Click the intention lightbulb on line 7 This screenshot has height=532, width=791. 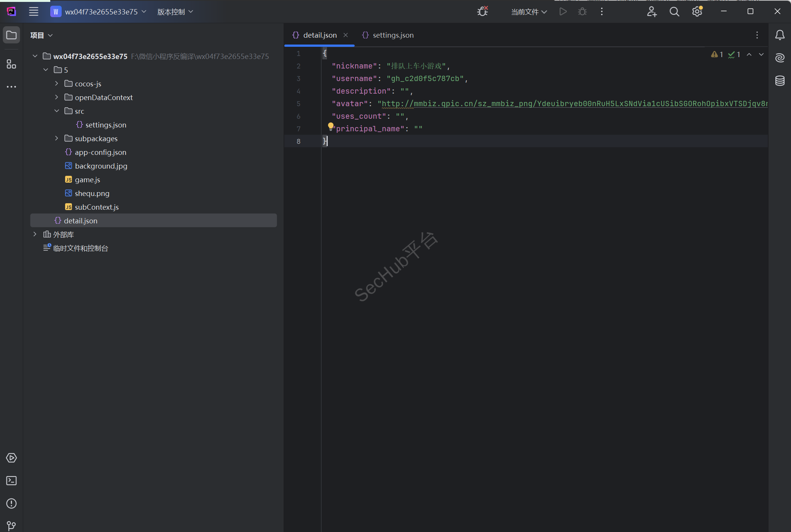(330, 126)
